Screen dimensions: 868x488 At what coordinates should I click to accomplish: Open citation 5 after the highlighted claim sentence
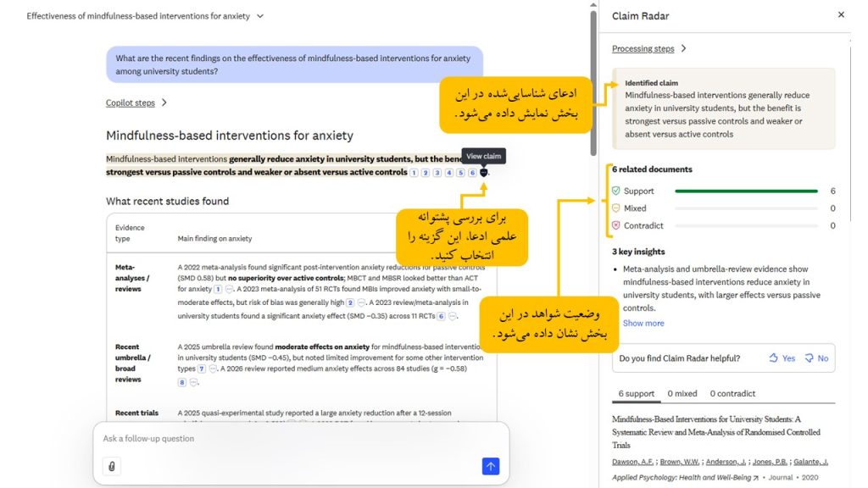(x=460, y=173)
